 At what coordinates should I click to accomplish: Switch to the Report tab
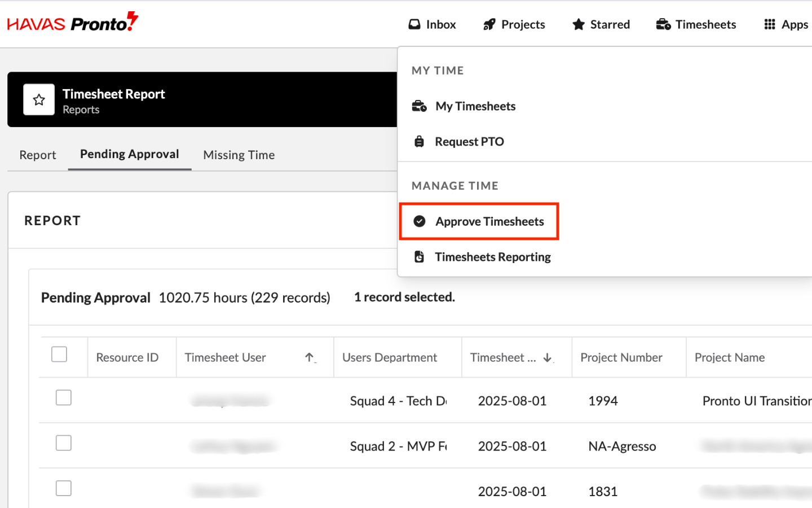(x=38, y=155)
